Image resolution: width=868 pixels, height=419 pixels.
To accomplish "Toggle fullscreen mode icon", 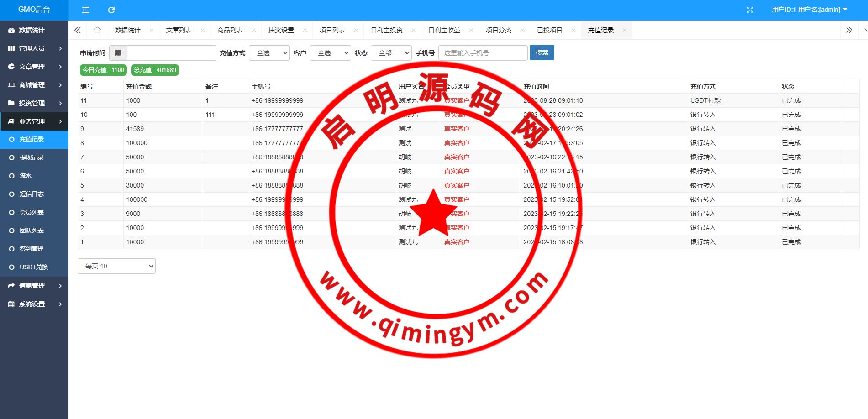I will [x=750, y=10].
